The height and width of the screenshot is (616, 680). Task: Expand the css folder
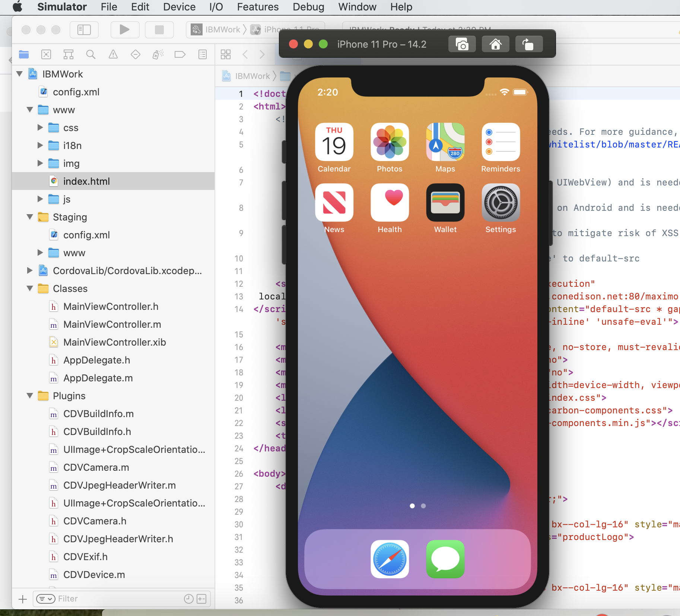(x=40, y=127)
